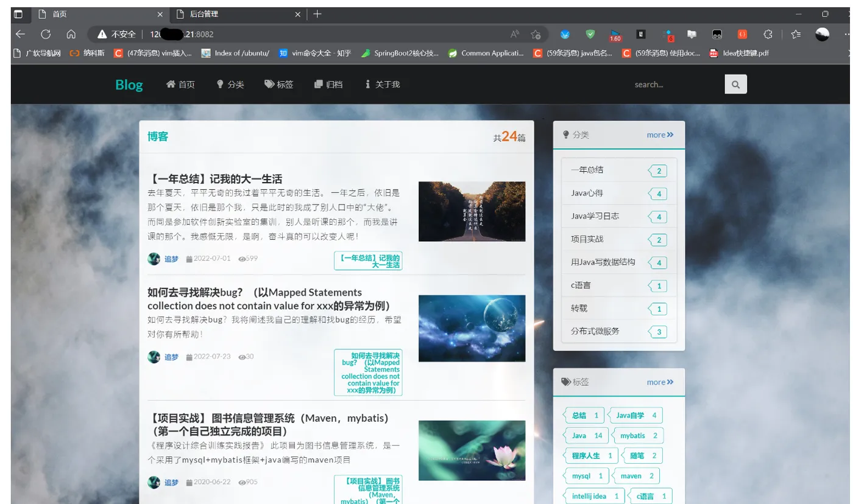
Task: Open the browser home page
Action: tap(71, 34)
